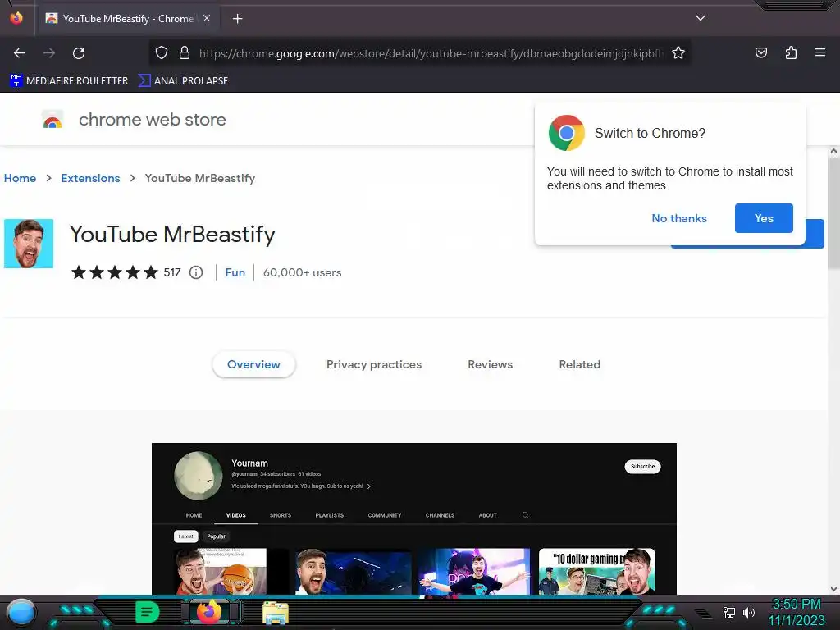Switch to the Overview tab
The height and width of the screenshot is (630, 840).
(x=254, y=364)
